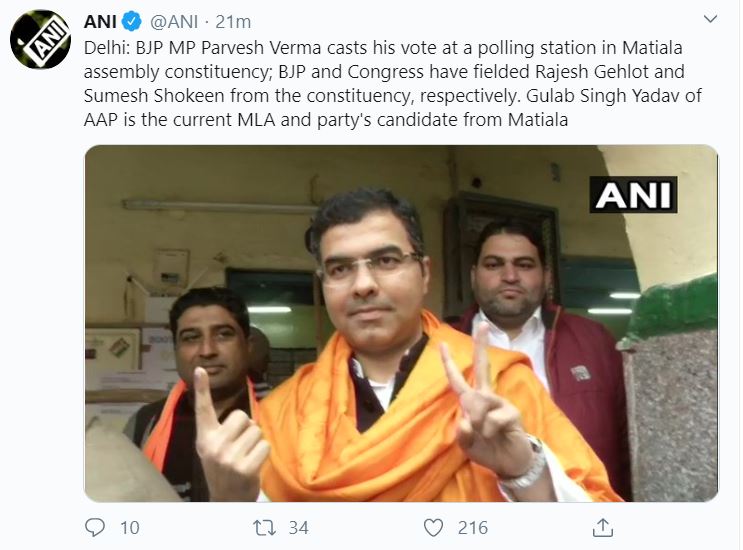Share the tweet via the share icon

[x=602, y=526]
